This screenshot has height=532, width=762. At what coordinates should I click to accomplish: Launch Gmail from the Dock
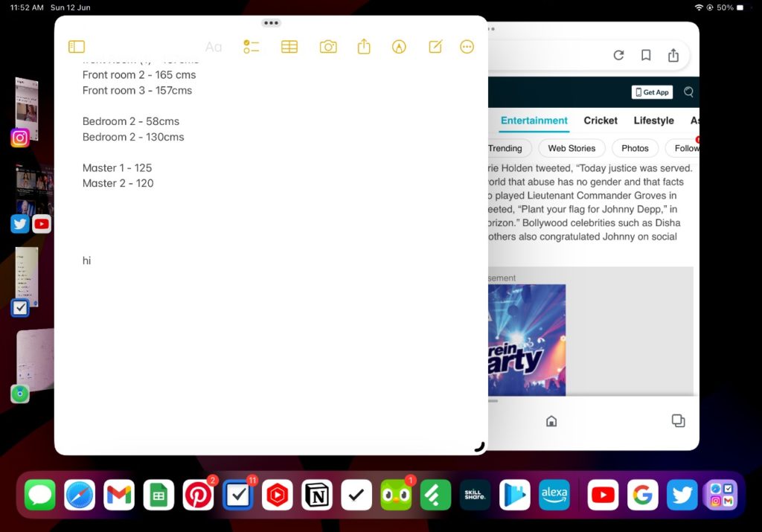coord(119,495)
